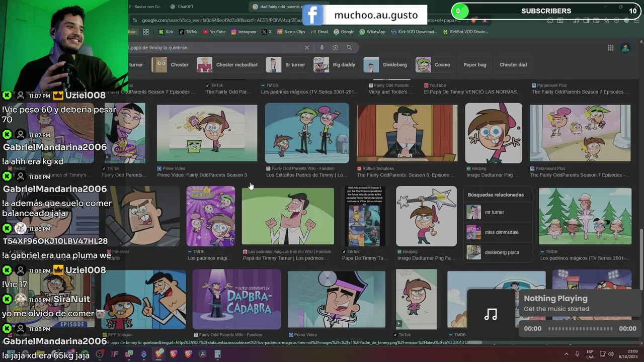
Task: Click the tray microphone icon
Action: point(577,354)
